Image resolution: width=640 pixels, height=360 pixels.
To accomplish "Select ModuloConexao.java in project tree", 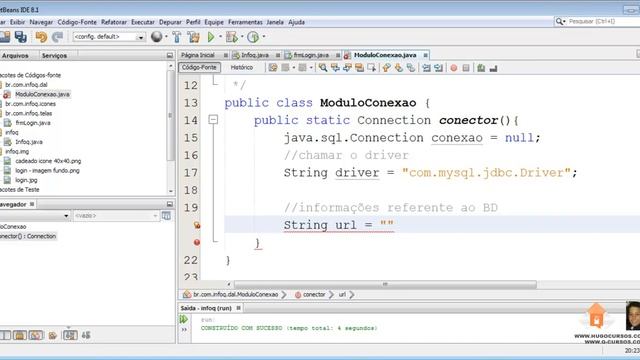I will [42, 94].
